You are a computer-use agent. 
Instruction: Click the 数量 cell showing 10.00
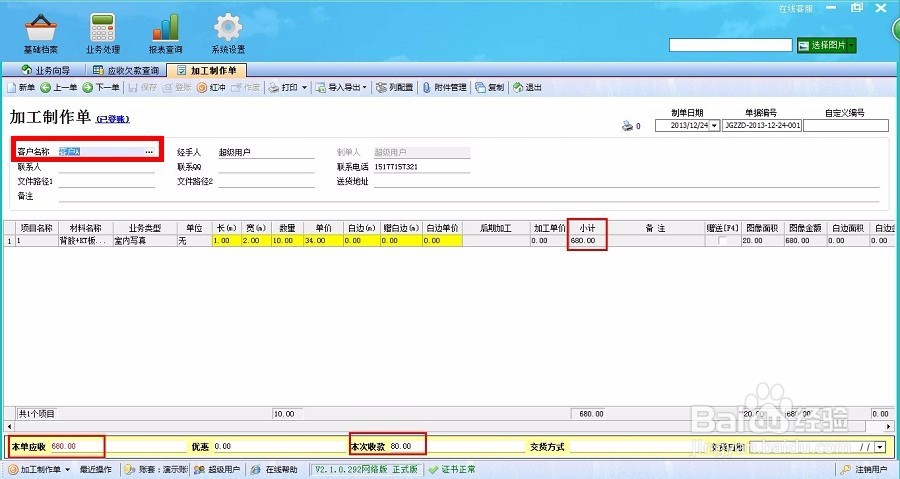coord(288,241)
